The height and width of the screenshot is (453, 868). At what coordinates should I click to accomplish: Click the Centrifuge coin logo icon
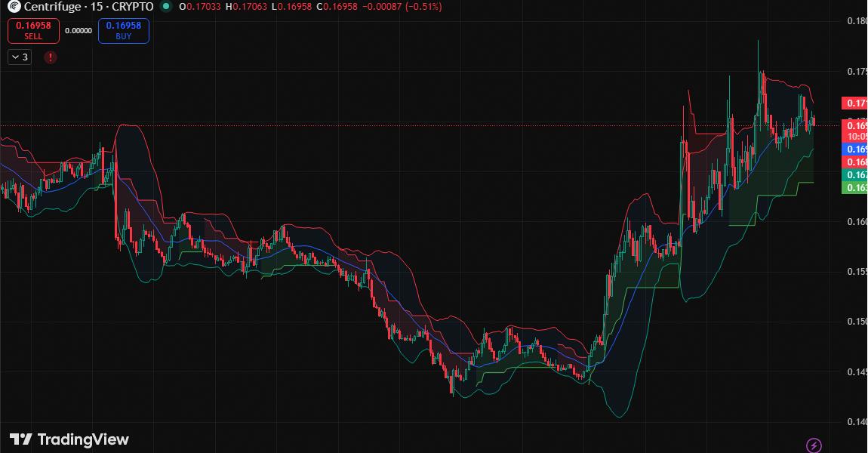14,7
